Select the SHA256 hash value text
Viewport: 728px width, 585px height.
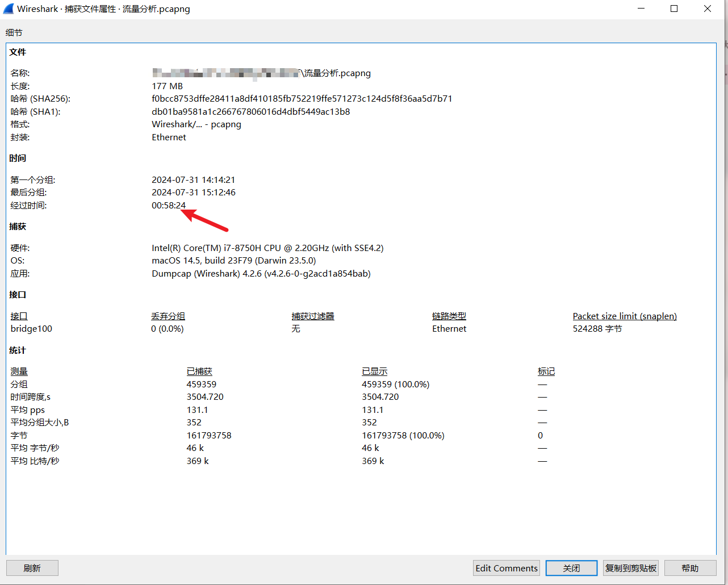(x=302, y=99)
